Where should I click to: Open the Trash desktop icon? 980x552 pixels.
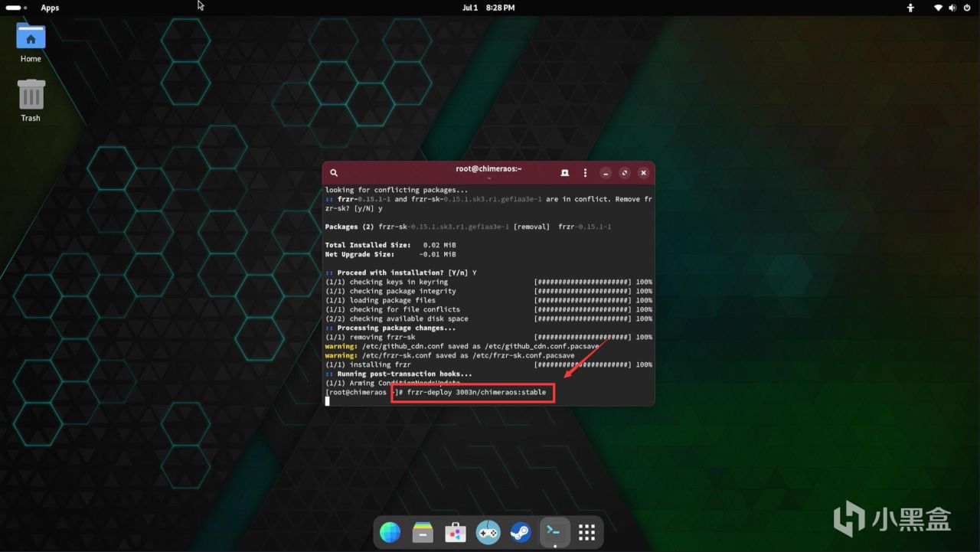tap(31, 100)
